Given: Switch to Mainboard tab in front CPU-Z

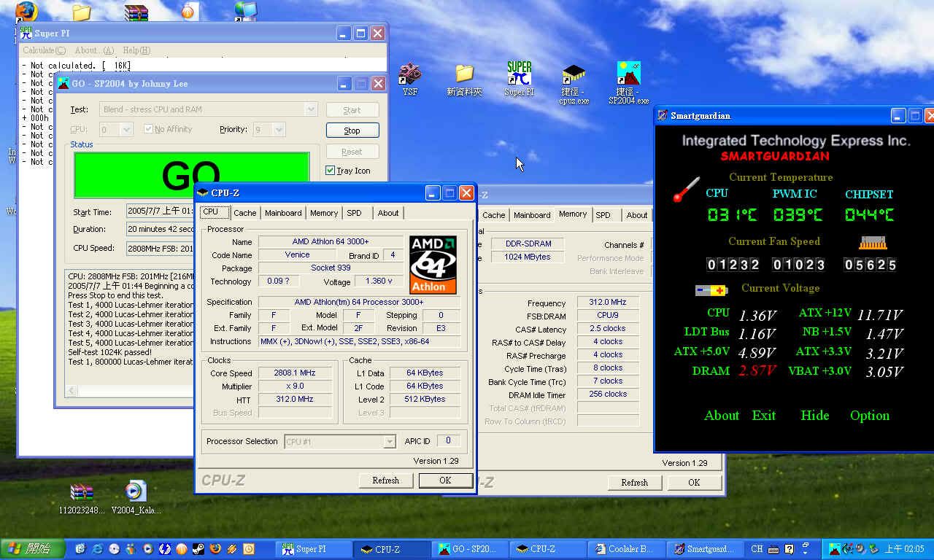Looking at the screenshot, I should (x=283, y=213).
